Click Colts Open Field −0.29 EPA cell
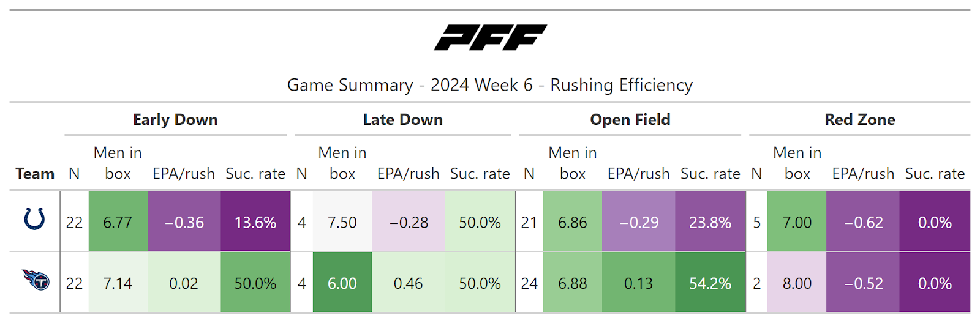The height and width of the screenshot is (323, 980). pyautogui.click(x=638, y=222)
